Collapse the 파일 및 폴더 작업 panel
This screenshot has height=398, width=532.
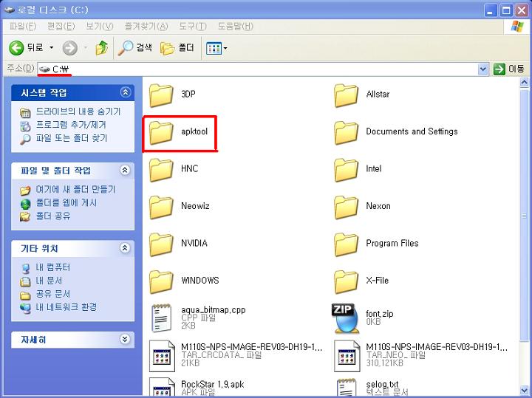point(125,171)
